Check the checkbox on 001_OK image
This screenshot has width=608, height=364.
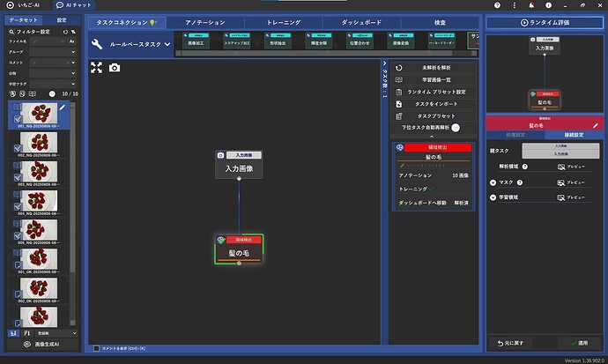pos(17,265)
